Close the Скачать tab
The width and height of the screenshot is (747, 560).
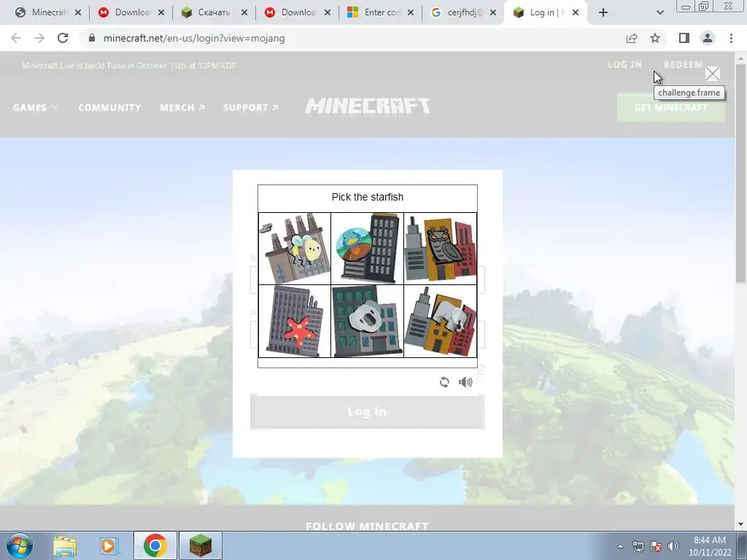(244, 12)
